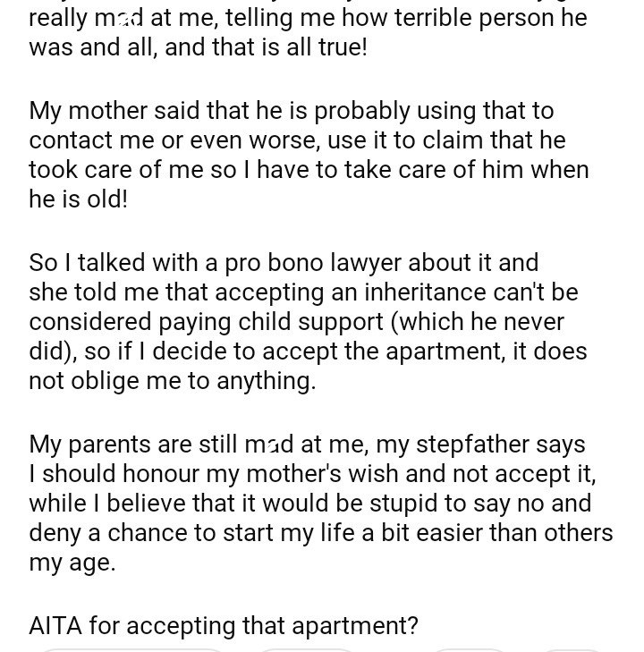Tap the share pill at bottom right
This screenshot has width=644, height=652.
(x=572, y=649)
